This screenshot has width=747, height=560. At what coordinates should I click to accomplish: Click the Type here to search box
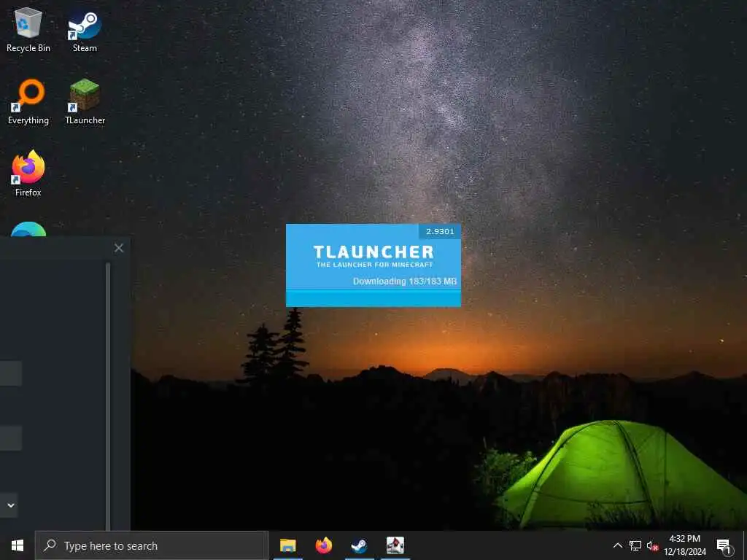(x=152, y=545)
